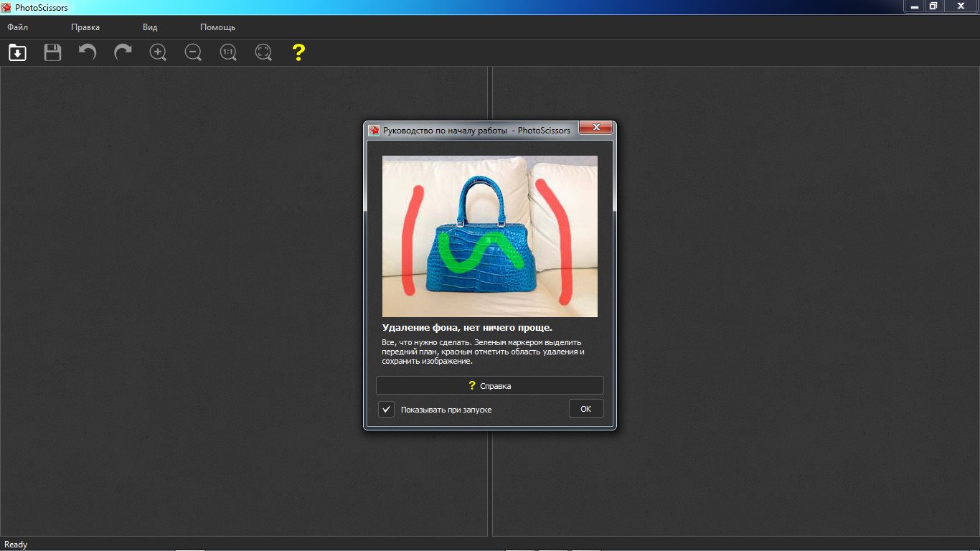Click the yellow question mark toolbar icon
The image size is (980, 551).
coord(298,52)
